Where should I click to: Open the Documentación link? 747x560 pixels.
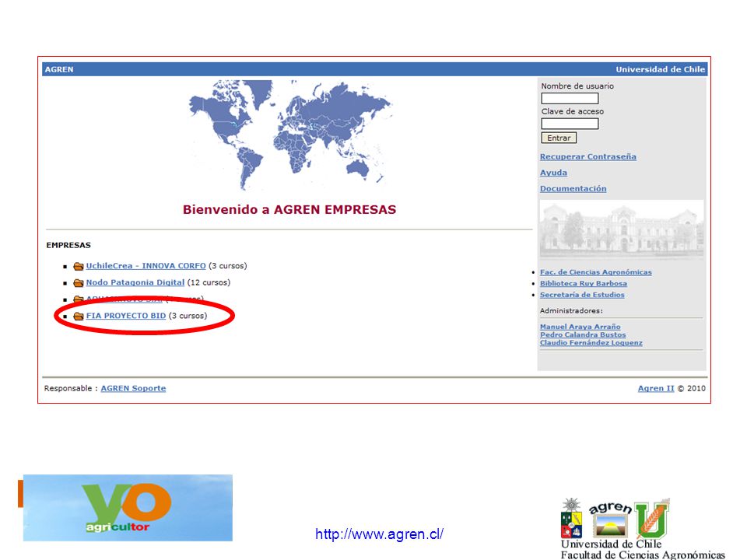573,188
